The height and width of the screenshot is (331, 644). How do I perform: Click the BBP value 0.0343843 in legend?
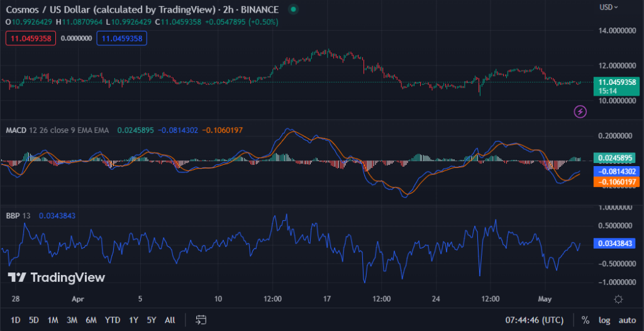(x=57, y=215)
